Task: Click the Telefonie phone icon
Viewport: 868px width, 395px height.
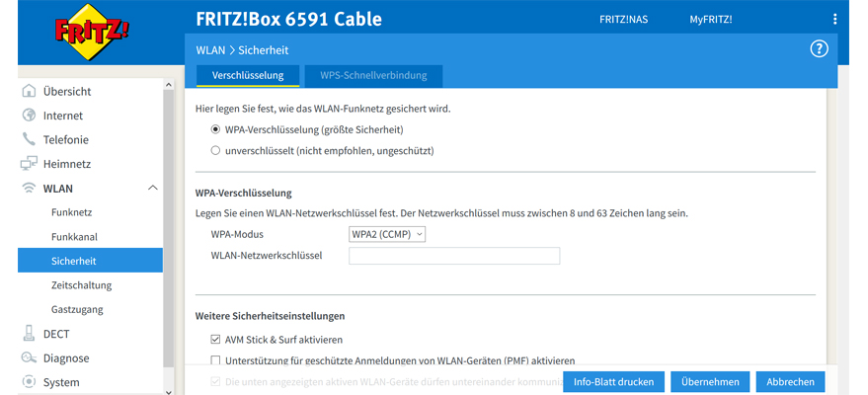Action: 29,139
